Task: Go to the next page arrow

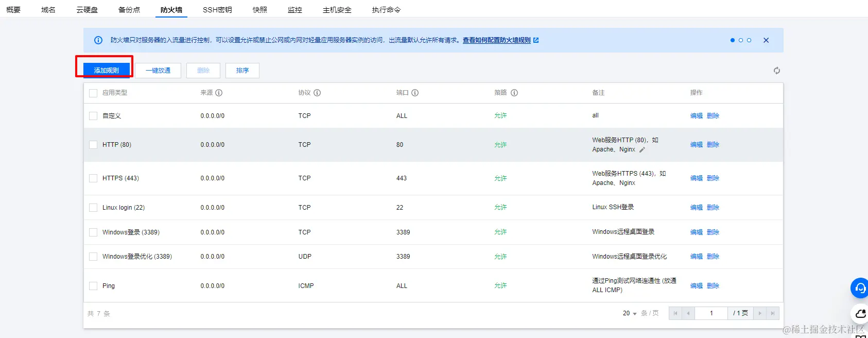Action: pyautogui.click(x=759, y=313)
